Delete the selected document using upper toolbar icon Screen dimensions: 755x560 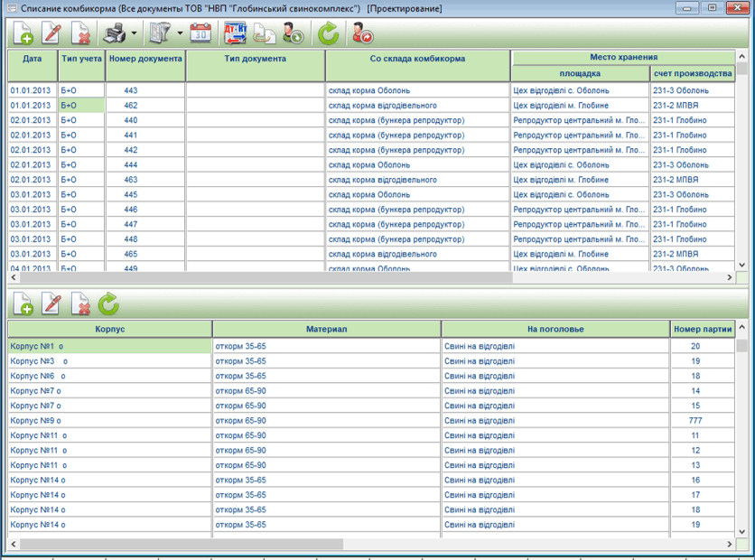pyautogui.click(x=80, y=34)
